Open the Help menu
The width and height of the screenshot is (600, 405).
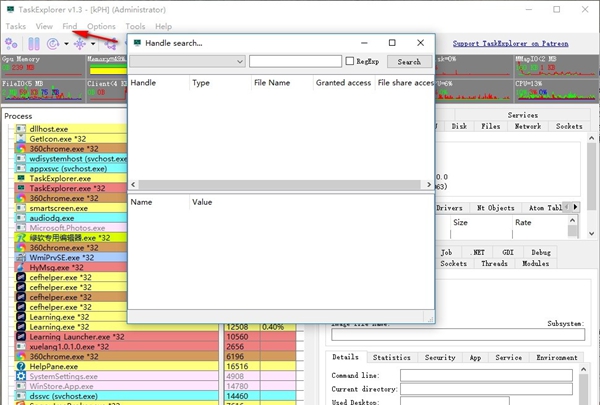click(x=163, y=26)
